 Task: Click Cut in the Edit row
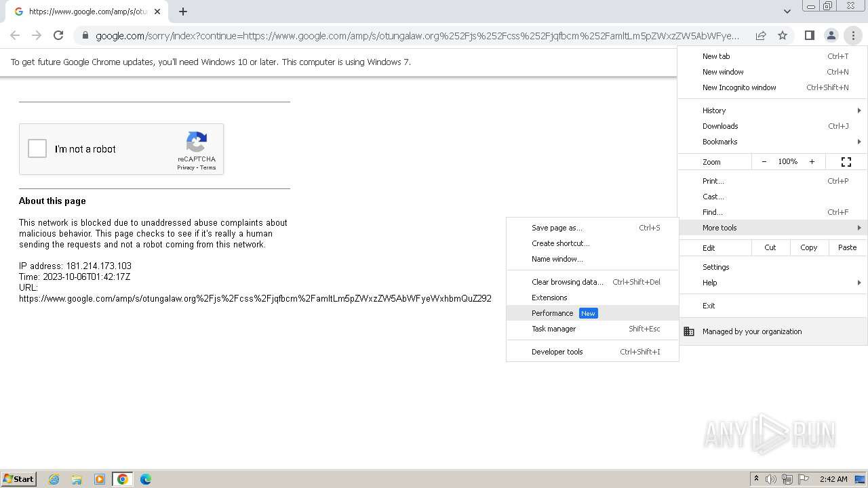coord(770,247)
